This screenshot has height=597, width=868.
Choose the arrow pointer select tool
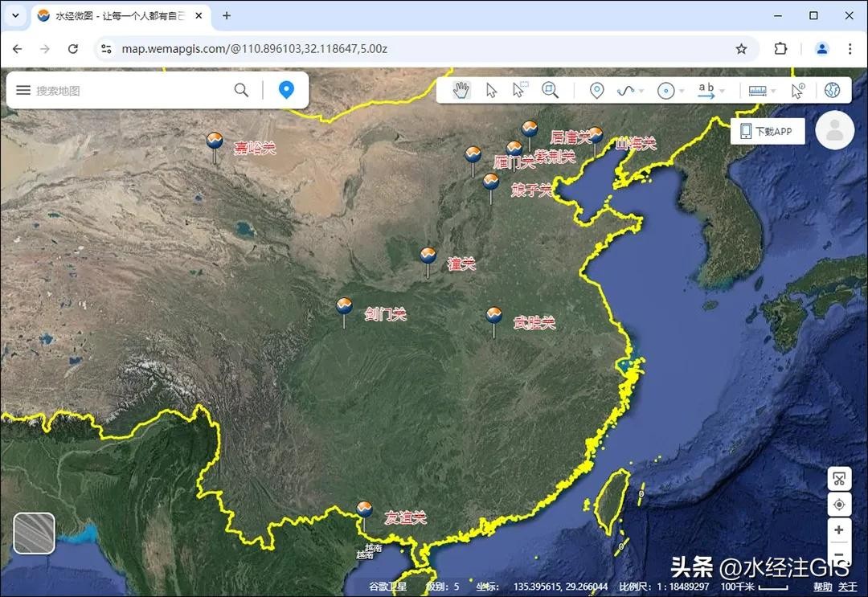pos(491,91)
